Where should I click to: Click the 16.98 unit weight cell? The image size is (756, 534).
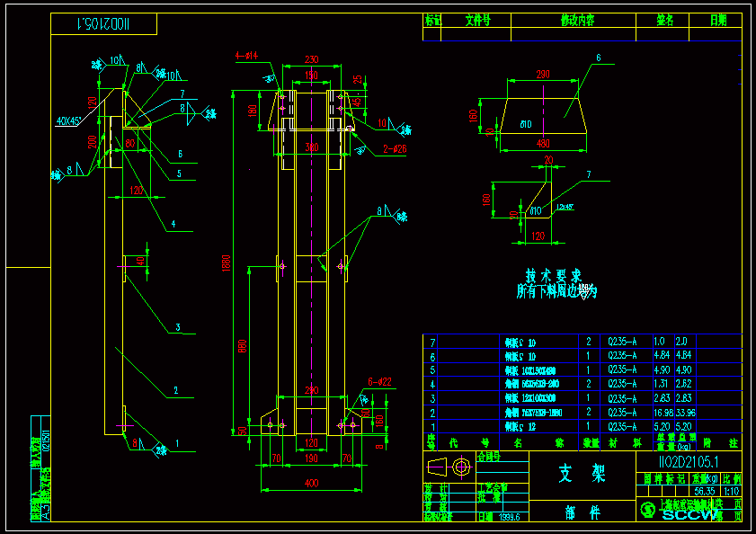pyautogui.click(x=663, y=413)
